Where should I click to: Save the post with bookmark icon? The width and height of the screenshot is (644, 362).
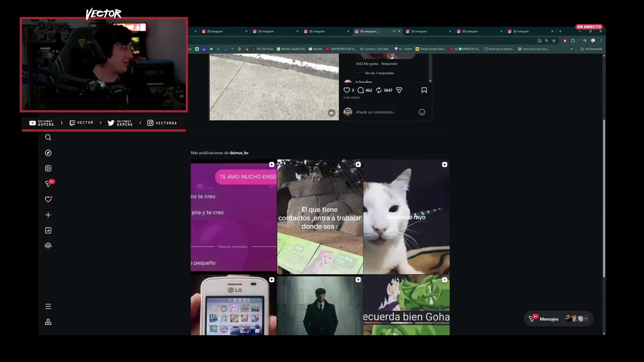coord(424,90)
